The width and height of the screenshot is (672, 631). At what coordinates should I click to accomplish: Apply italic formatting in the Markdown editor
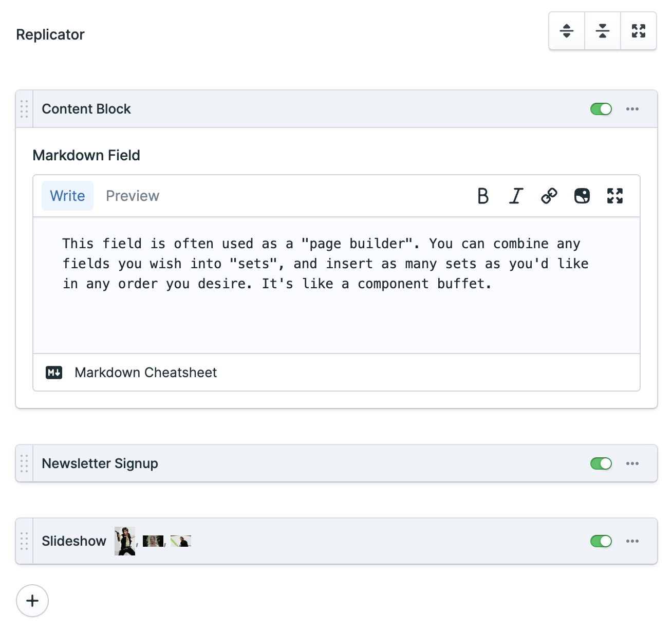tap(516, 196)
